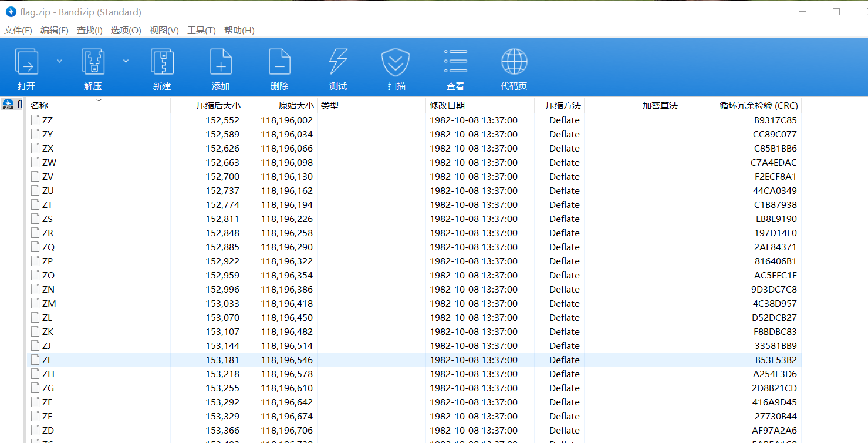Image resolution: width=868 pixels, height=443 pixels.
Task: Click the CRC value 44CA0349
Action: tap(775, 191)
